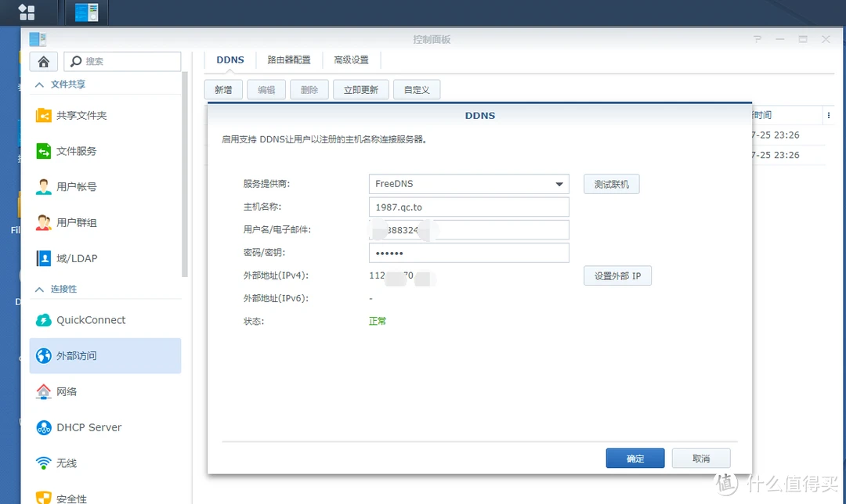Open 用户群组 user group settings

click(x=76, y=223)
